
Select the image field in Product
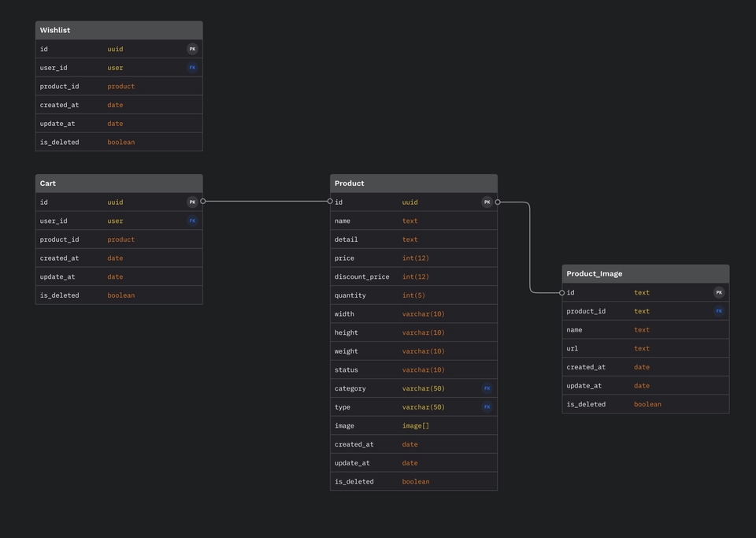[x=413, y=425]
